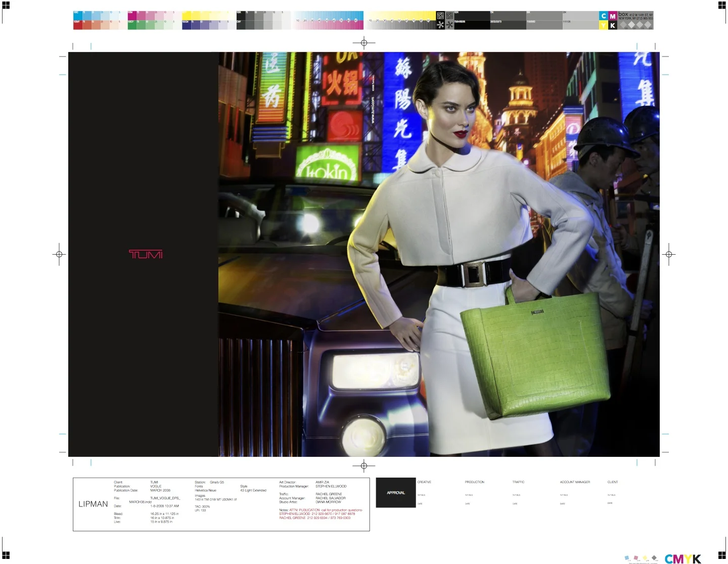Click the LIPMAN agency logo text

(93, 504)
